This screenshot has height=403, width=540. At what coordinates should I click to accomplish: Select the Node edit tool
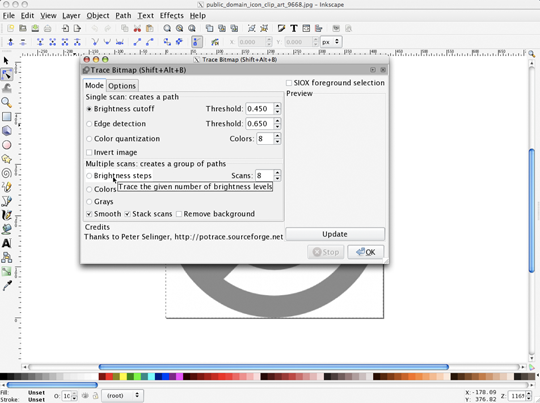click(7, 74)
